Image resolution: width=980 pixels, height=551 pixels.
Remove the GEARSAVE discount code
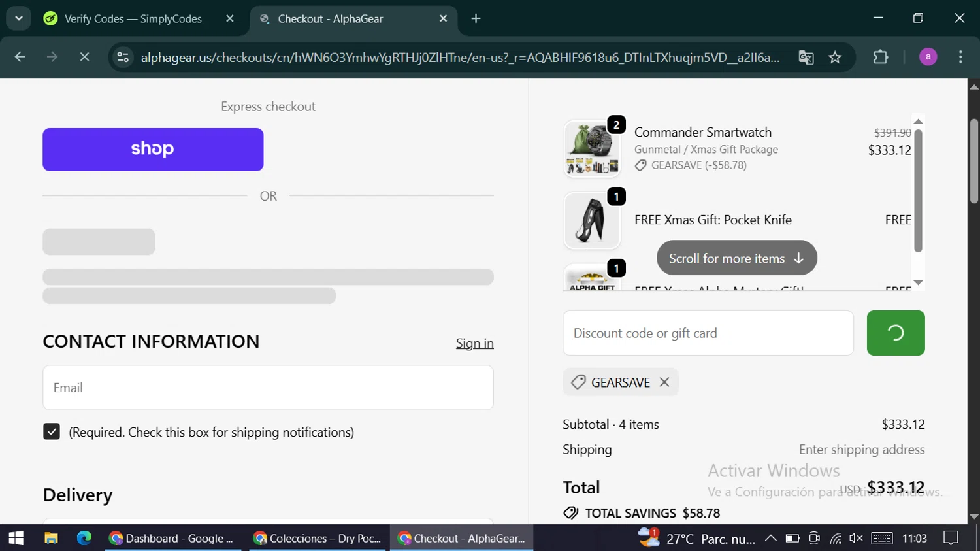pos(664,382)
